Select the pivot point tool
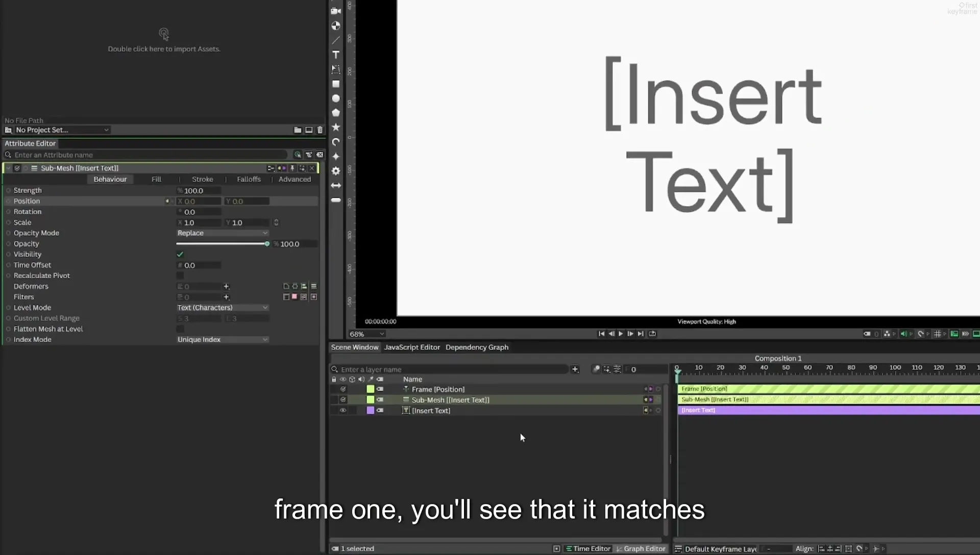The height and width of the screenshot is (555, 980). pos(336,26)
